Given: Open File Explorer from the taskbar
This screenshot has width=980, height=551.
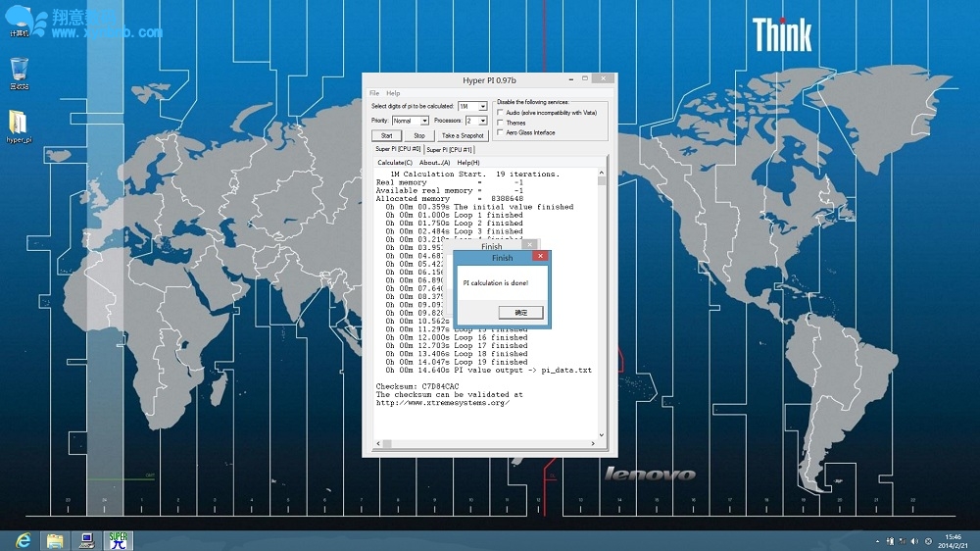Looking at the screenshot, I should click(x=55, y=540).
